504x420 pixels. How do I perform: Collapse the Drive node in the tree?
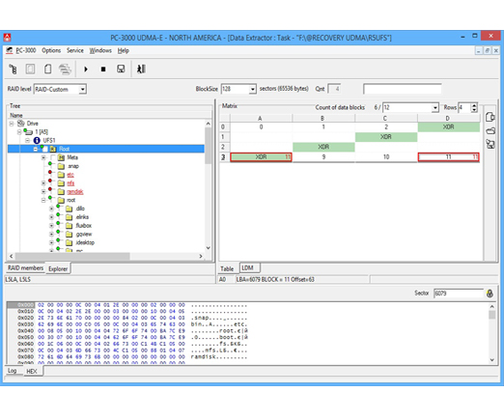[12, 124]
